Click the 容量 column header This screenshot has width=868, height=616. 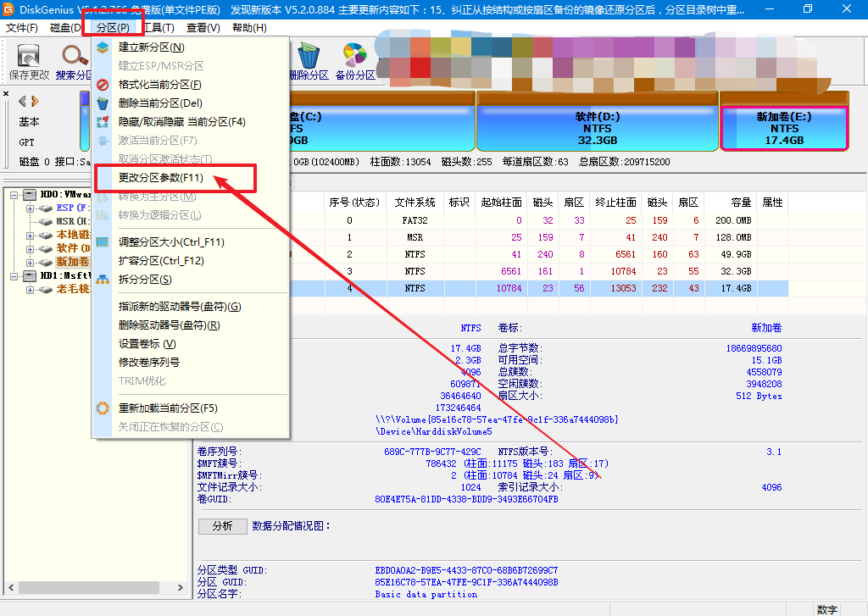[x=732, y=203]
